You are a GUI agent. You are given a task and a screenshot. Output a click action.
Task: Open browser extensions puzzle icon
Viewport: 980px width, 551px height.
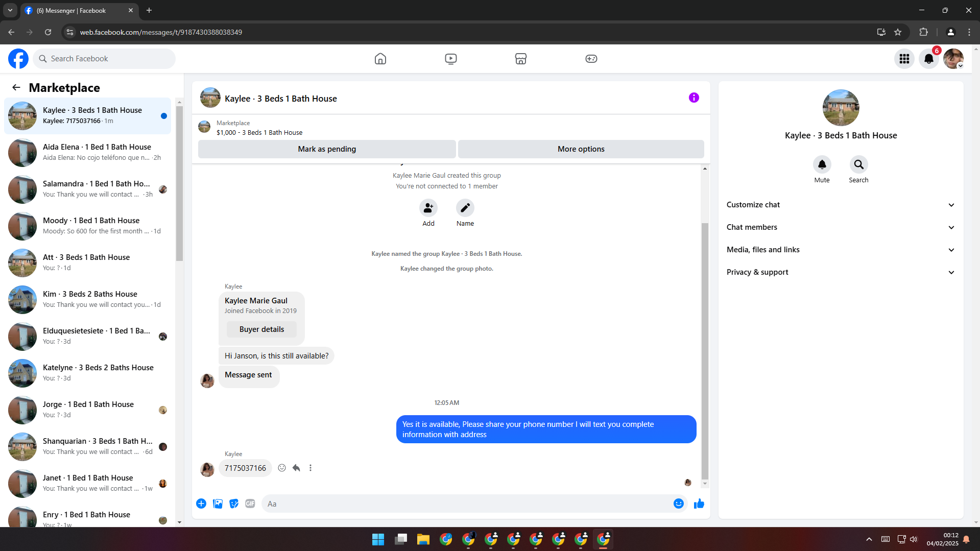click(x=923, y=32)
